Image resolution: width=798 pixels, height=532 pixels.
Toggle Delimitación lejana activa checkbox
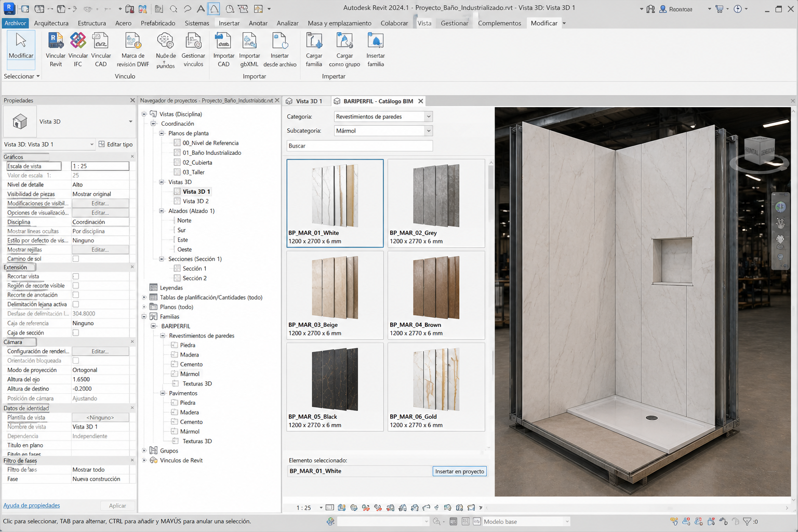[x=76, y=304]
